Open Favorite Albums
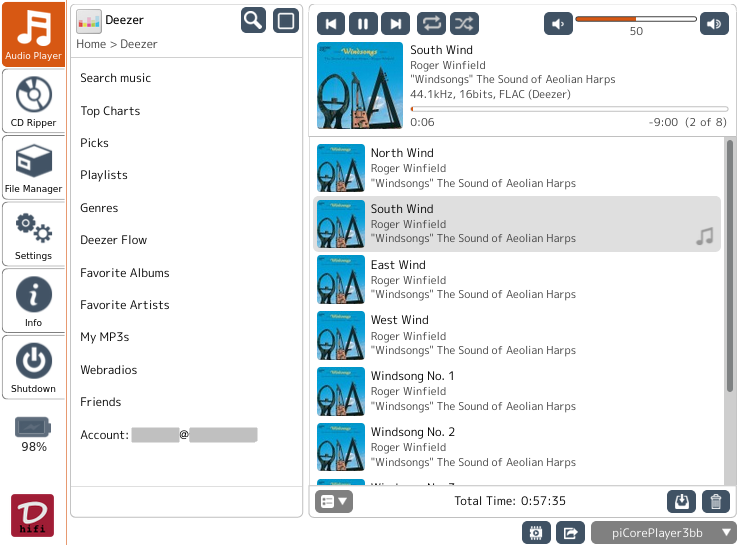 click(x=125, y=272)
